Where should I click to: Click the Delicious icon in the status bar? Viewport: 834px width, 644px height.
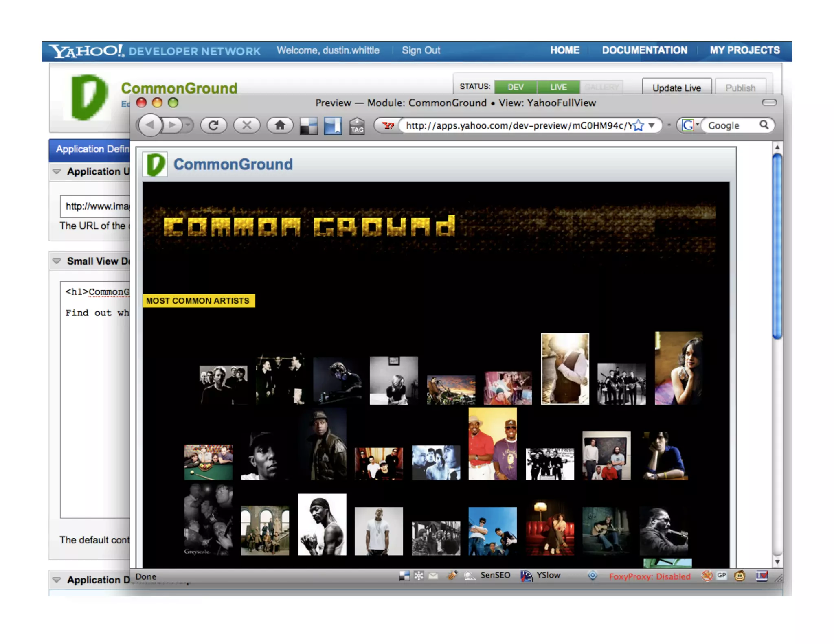pos(404,576)
